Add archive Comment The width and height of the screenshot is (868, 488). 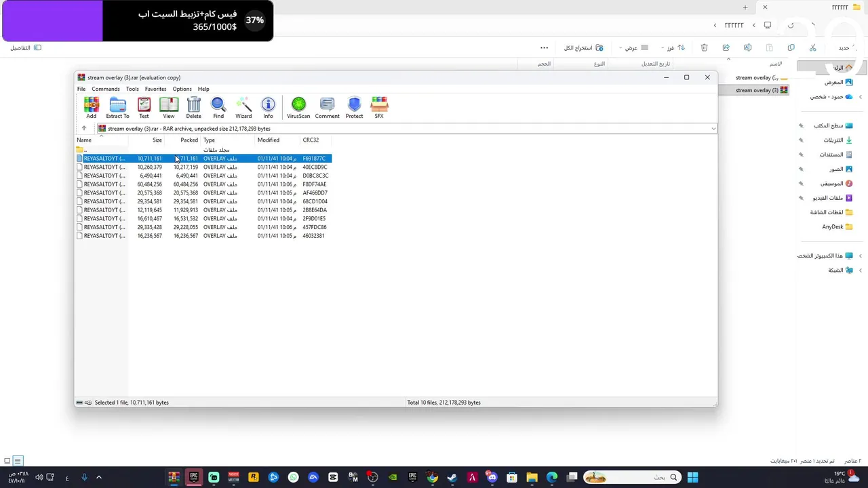tap(327, 108)
